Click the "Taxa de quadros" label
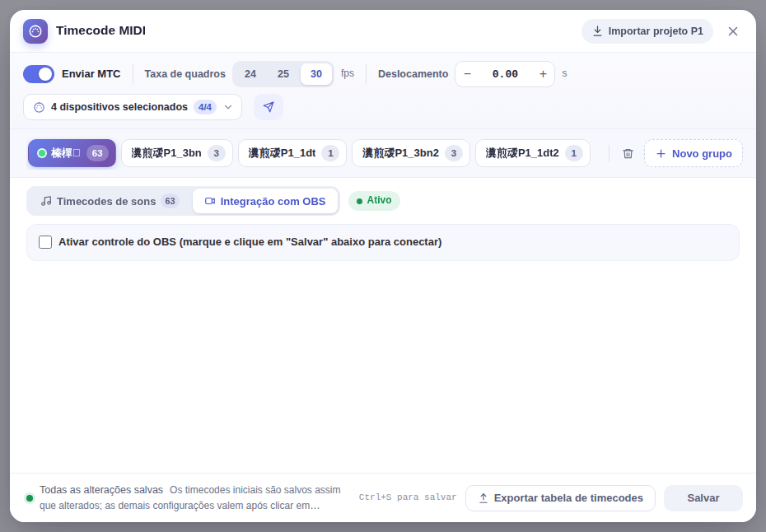This screenshot has width=766, height=532. coord(184,74)
